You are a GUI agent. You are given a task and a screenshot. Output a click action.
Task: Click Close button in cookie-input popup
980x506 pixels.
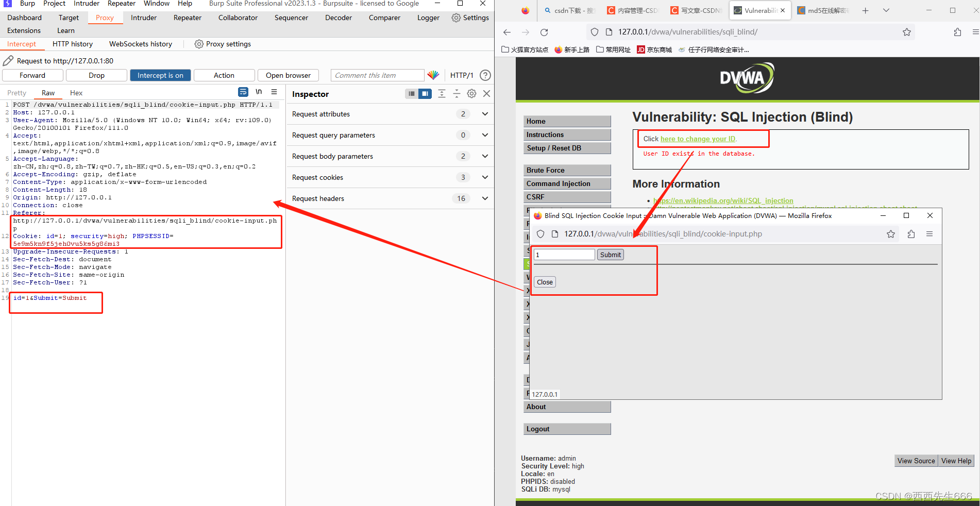545,282
